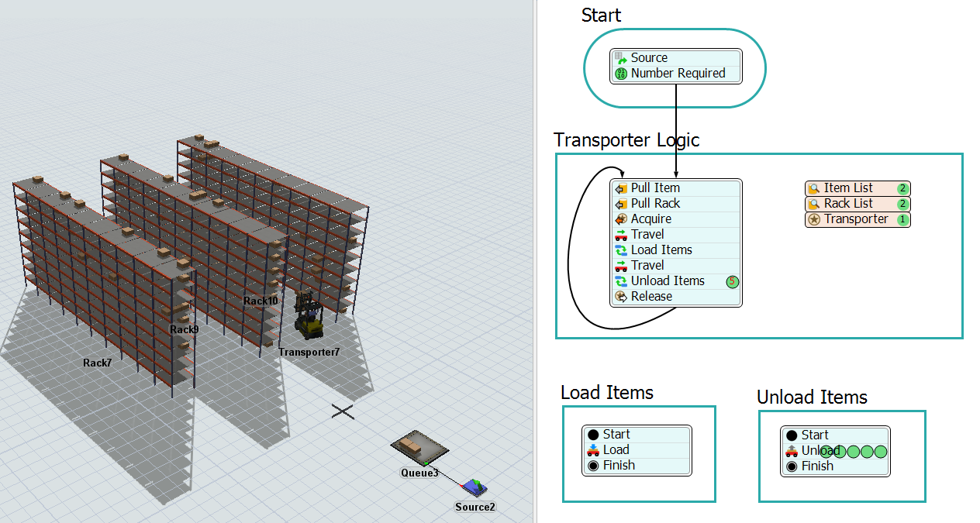The width and height of the screenshot is (980, 523).
Task: Select the Travel activity directly below Acquire
Action: [x=647, y=235]
